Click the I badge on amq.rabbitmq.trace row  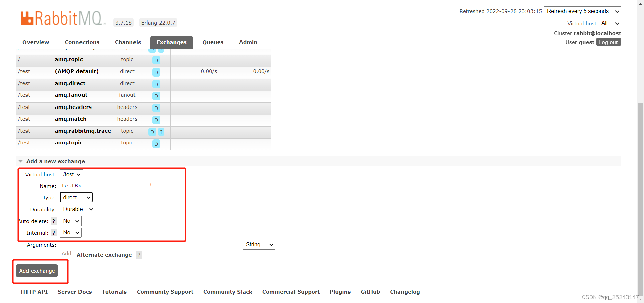point(161,132)
